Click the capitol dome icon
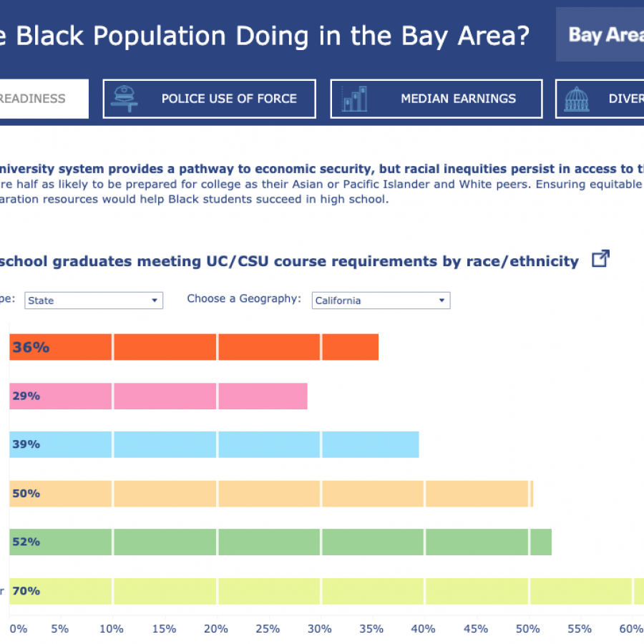 tap(577, 99)
